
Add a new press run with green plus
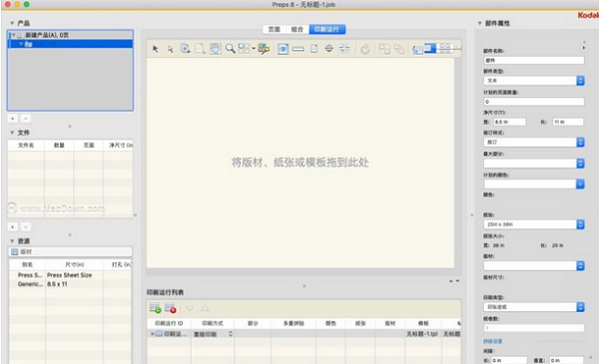click(155, 308)
